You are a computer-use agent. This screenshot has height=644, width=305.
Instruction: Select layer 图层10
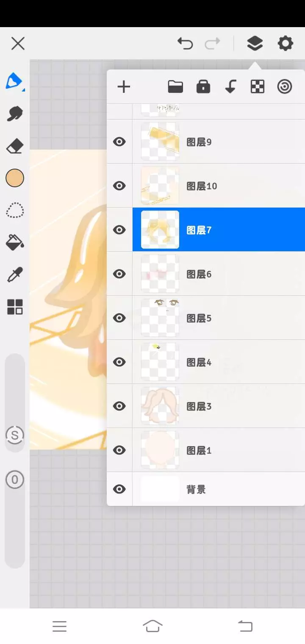(x=219, y=186)
